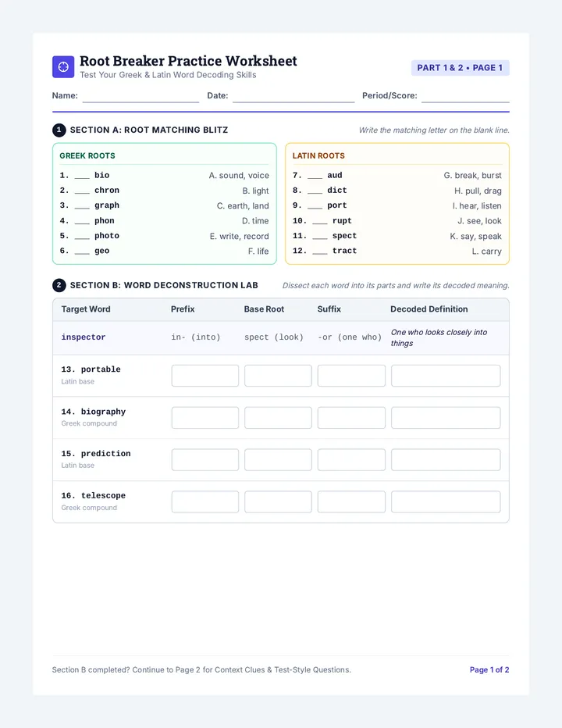The height and width of the screenshot is (728, 562).
Task: Click the Base Root box for biography
Action: (x=278, y=418)
